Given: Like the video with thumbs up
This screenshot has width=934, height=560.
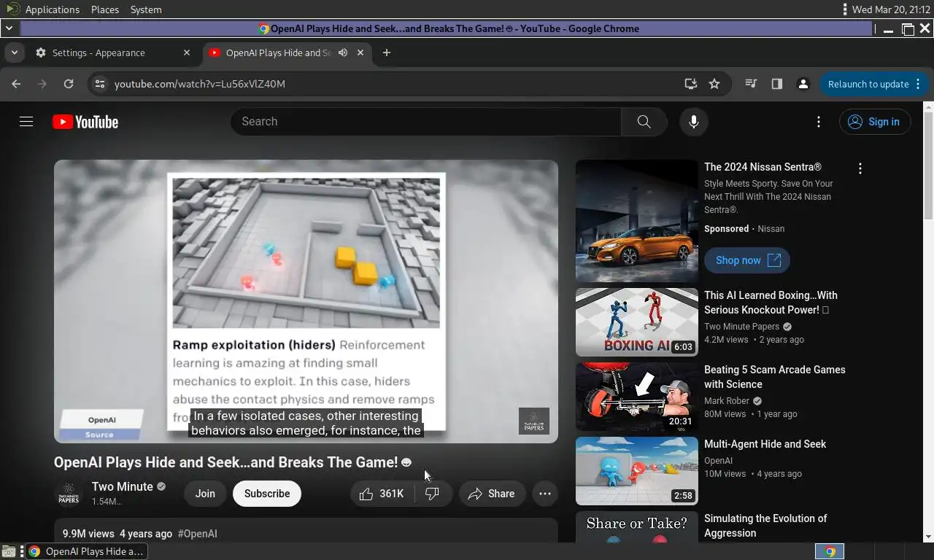Looking at the screenshot, I should 382,494.
